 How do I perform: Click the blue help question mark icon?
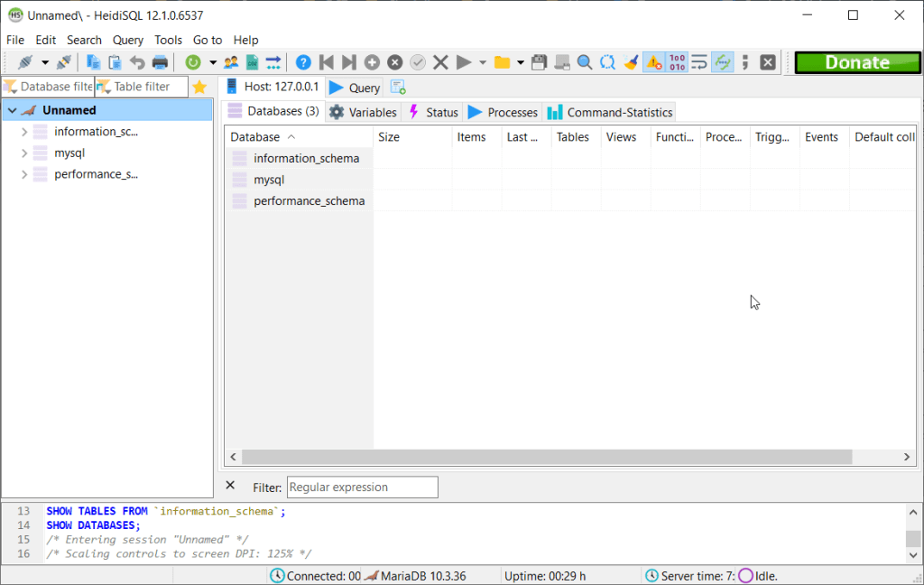point(303,62)
